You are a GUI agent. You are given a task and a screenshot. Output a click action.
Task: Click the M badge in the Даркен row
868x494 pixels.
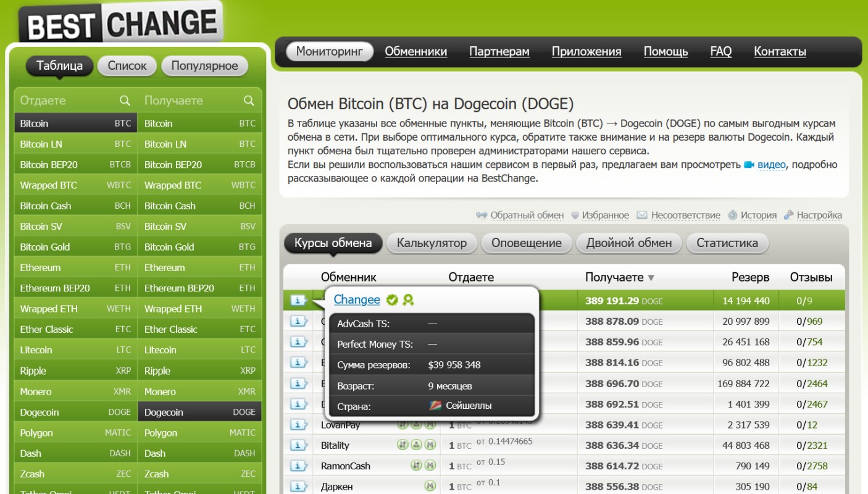[430, 487]
